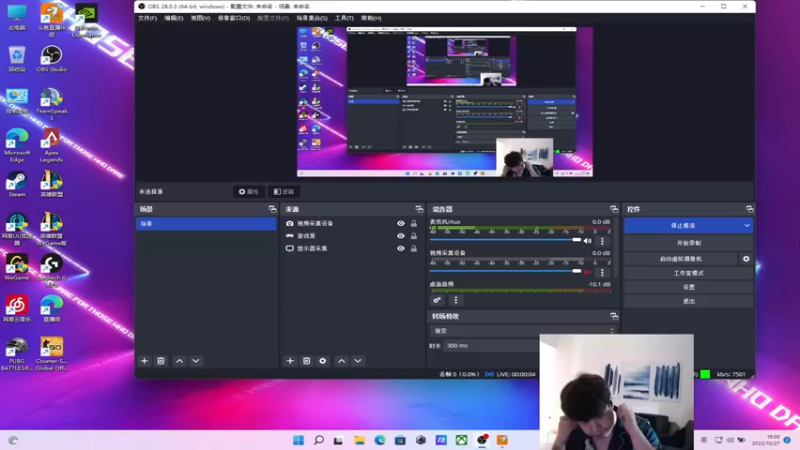
Task: Click the 300 ms duration field
Action: [x=491, y=345]
